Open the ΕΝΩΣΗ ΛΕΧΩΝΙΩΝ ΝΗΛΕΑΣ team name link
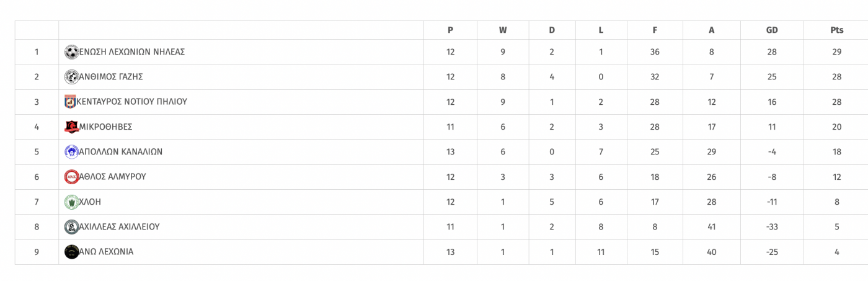 pyautogui.click(x=132, y=52)
